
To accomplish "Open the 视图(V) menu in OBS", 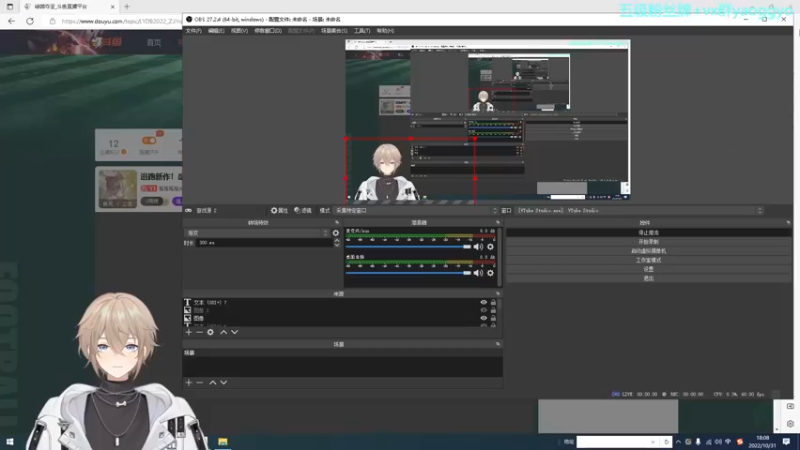I will point(239,31).
